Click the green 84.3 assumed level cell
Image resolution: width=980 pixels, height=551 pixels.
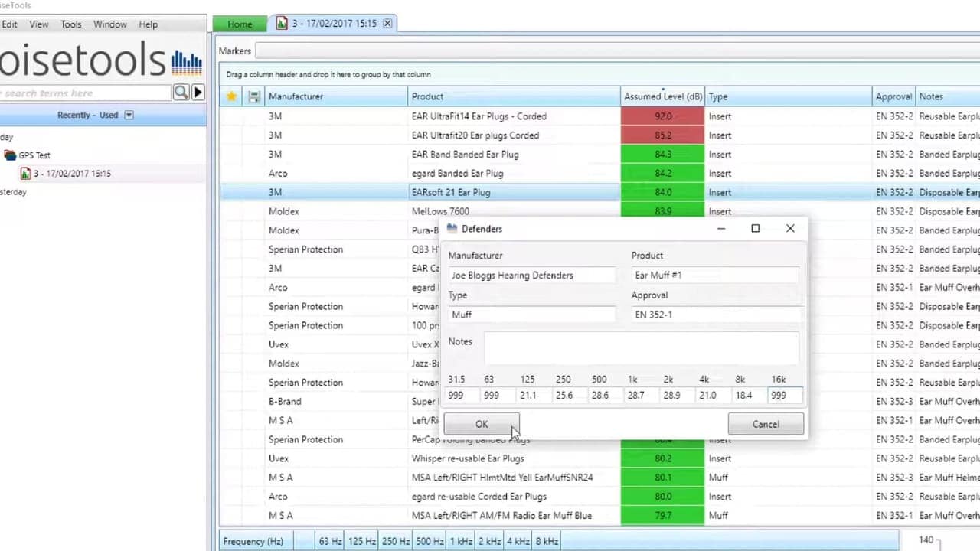tap(663, 155)
